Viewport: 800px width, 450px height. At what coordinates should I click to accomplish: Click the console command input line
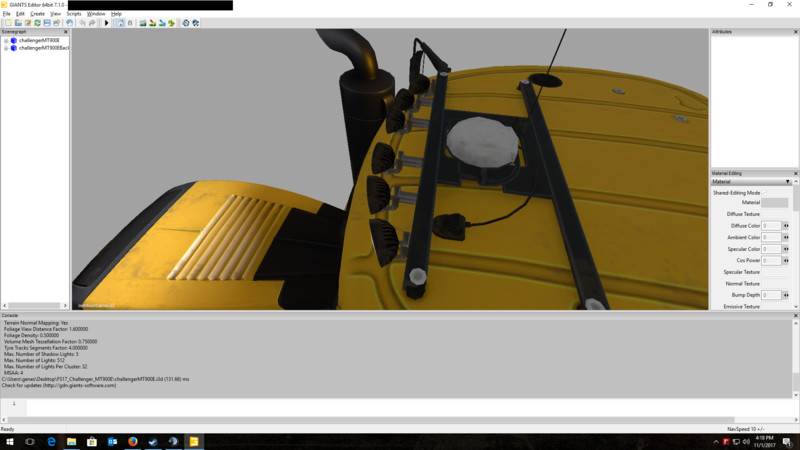(400, 404)
